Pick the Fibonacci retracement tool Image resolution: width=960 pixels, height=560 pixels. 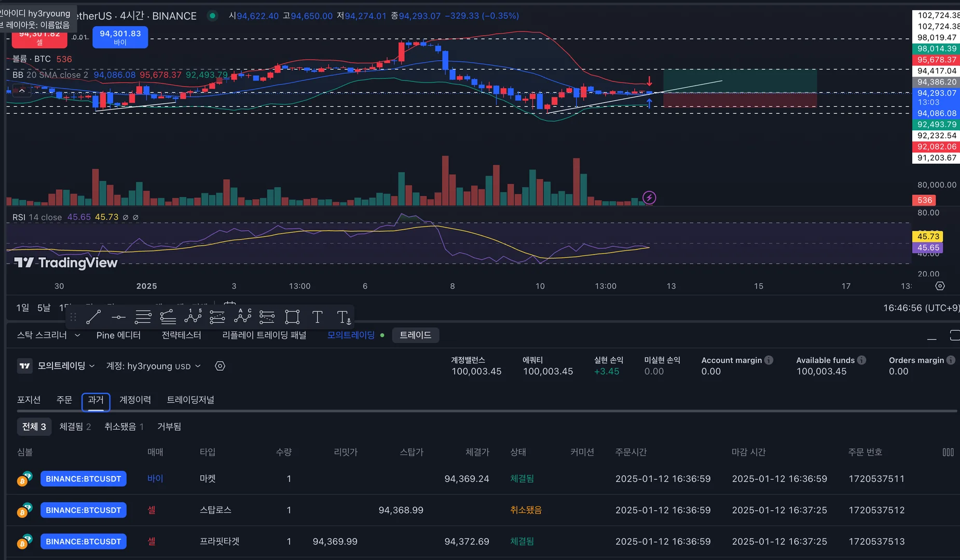tap(143, 317)
